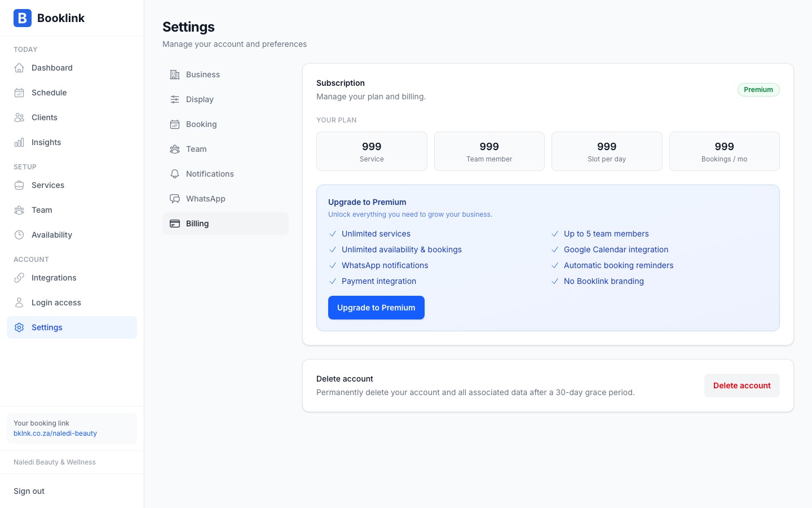Sign out of the account
The width and height of the screenshot is (812, 508).
(x=29, y=491)
